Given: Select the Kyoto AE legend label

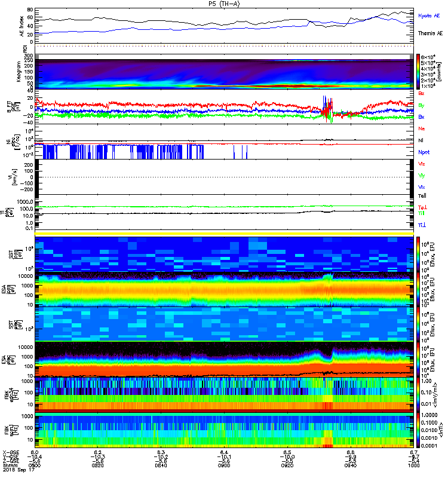Looking at the screenshot, I should (x=429, y=16).
